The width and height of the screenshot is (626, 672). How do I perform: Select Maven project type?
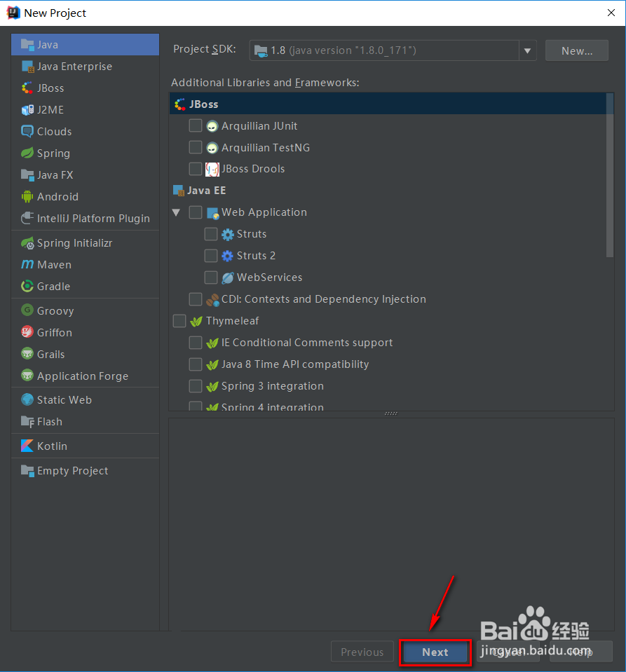click(85, 264)
